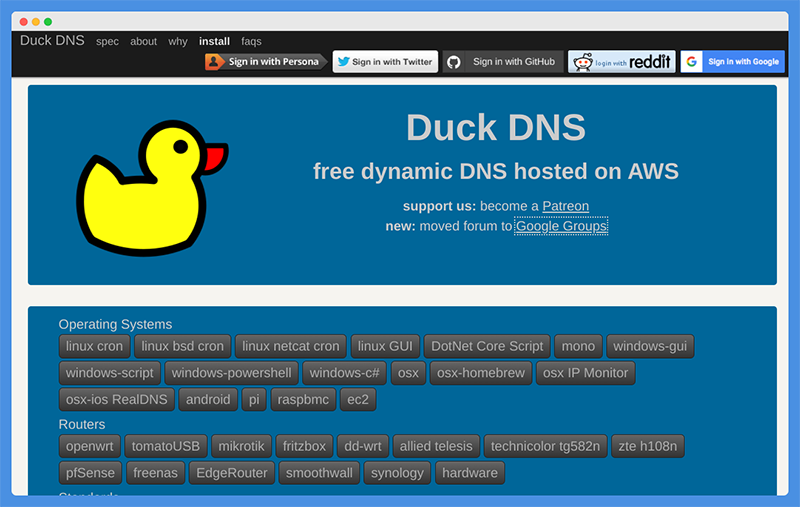The image size is (800, 507).
Task: Show openwrt router instructions
Action: click(90, 446)
